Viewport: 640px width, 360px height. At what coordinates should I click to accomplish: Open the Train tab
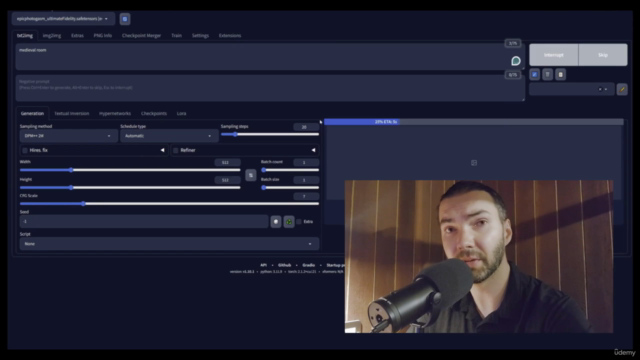pos(176,36)
